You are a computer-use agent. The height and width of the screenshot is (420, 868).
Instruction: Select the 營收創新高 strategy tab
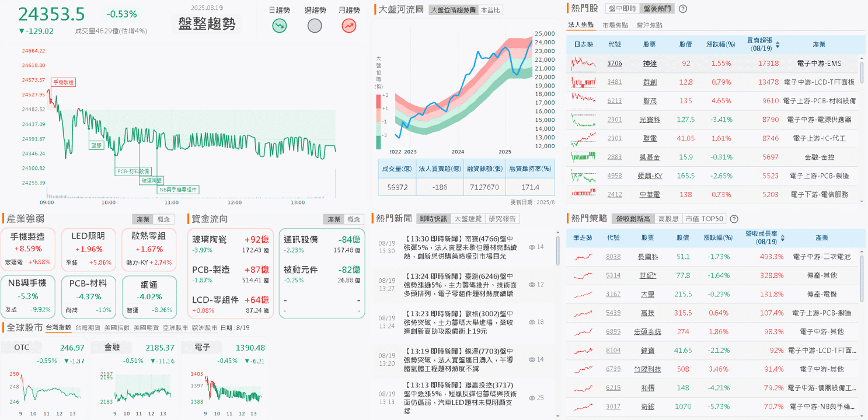[x=633, y=219]
